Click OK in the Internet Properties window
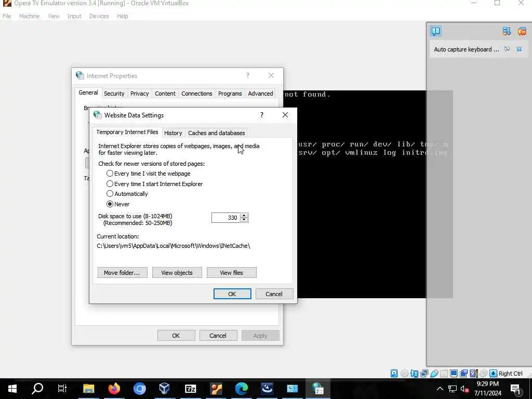 (x=176, y=336)
